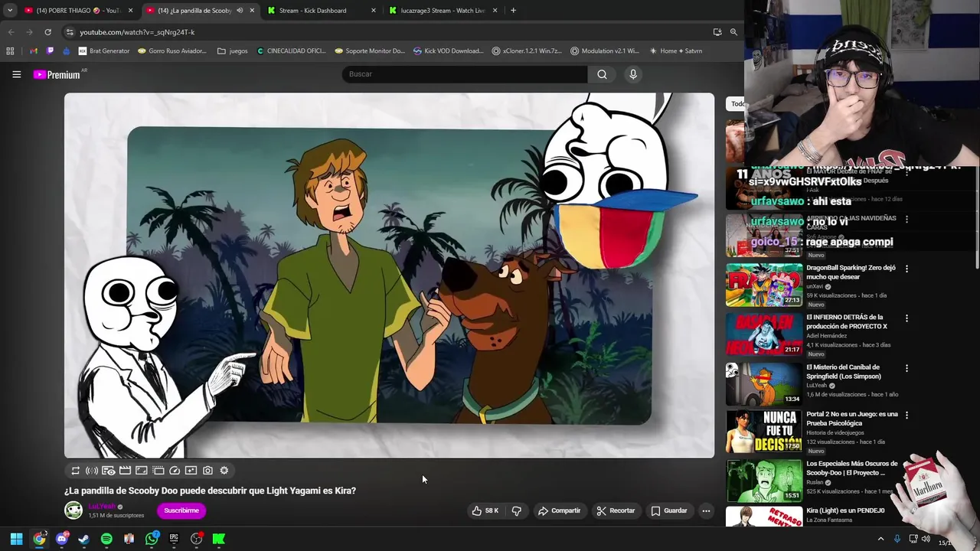This screenshot has height=551, width=980.
Task: Open the Gmail bookmark icon
Action: click(x=33, y=51)
